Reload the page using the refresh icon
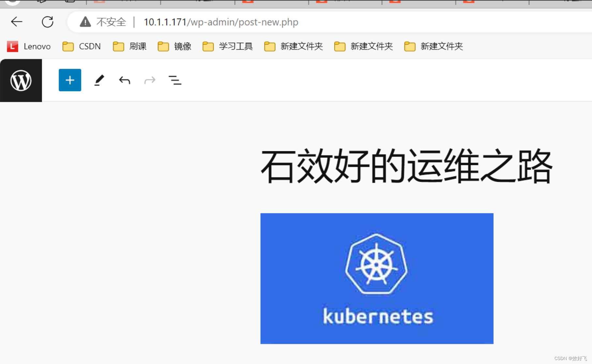This screenshot has width=592, height=364. click(x=48, y=22)
